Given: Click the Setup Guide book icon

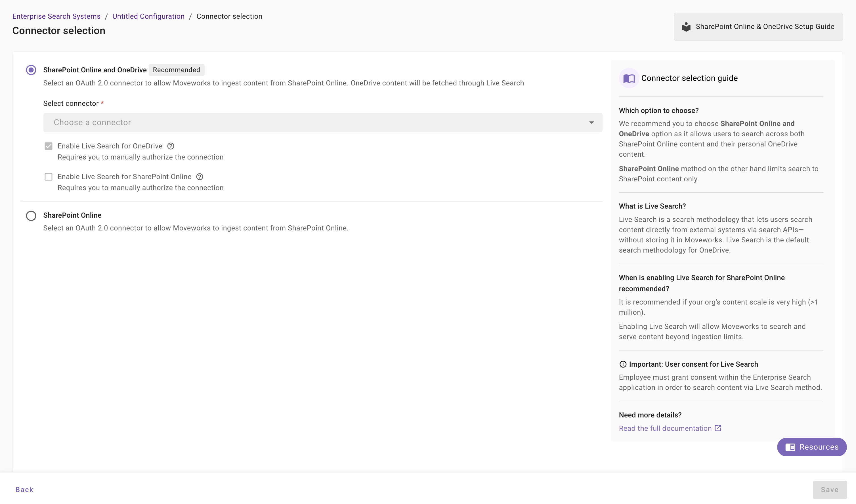Looking at the screenshot, I should point(686,27).
